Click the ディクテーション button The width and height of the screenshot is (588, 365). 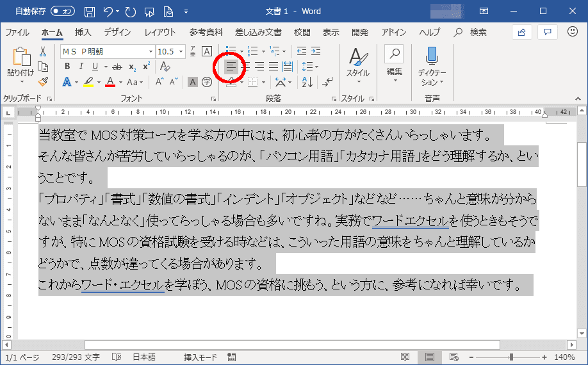(x=432, y=65)
